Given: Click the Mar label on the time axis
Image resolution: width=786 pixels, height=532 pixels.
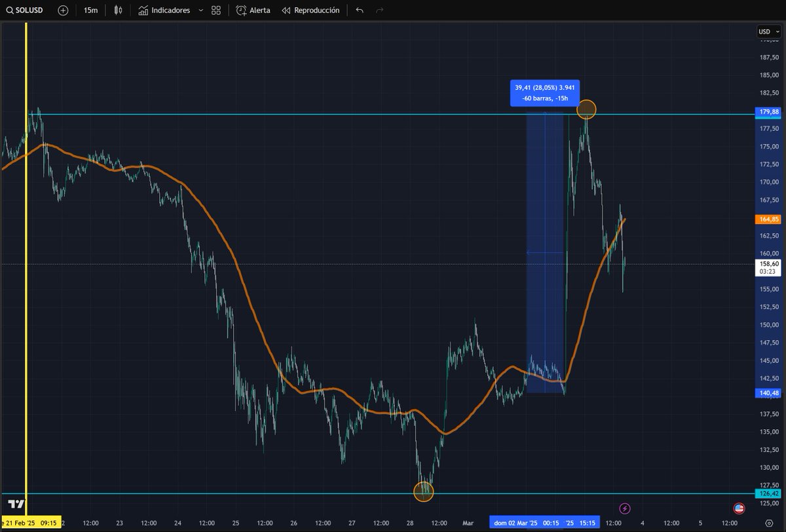Looking at the screenshot, I should [x=468, y=523].
